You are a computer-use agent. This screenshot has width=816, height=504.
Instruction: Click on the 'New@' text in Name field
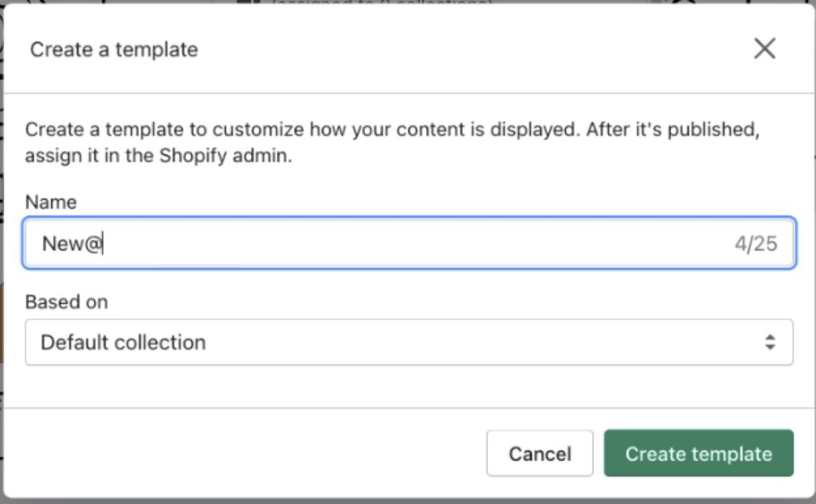pyautogui.click(x=72, y=244)
